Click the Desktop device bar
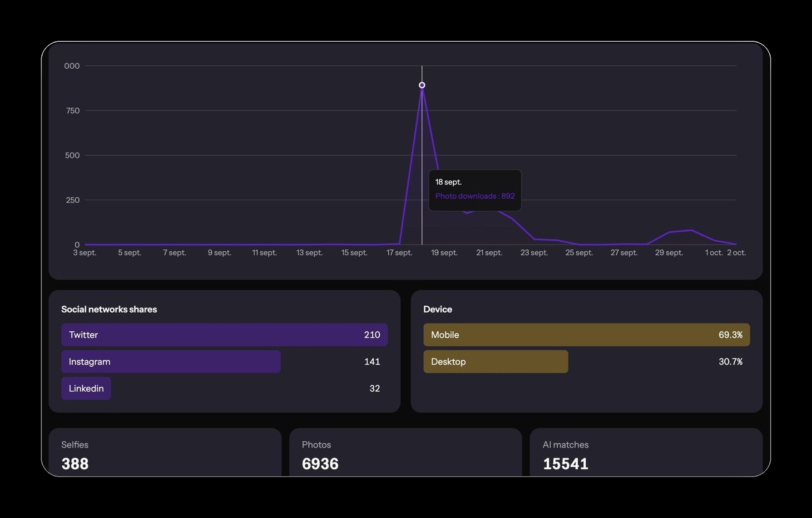Viewport: 812px width, 518px height. click(x=496, y=362)
